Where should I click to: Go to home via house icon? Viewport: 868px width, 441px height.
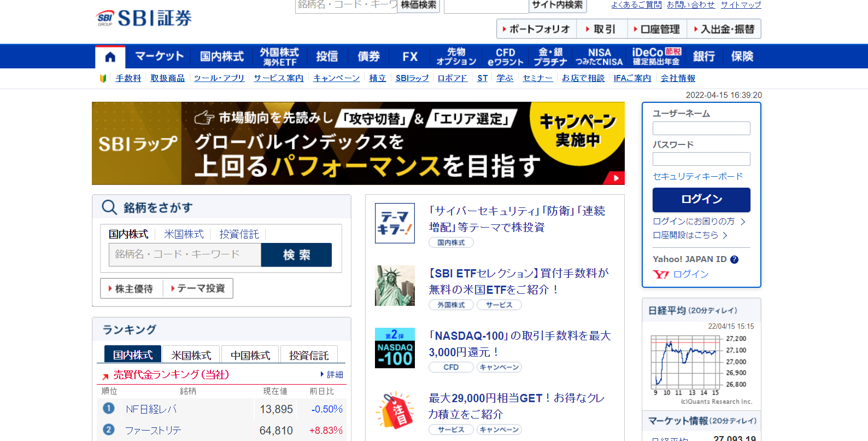click(110, 57)
